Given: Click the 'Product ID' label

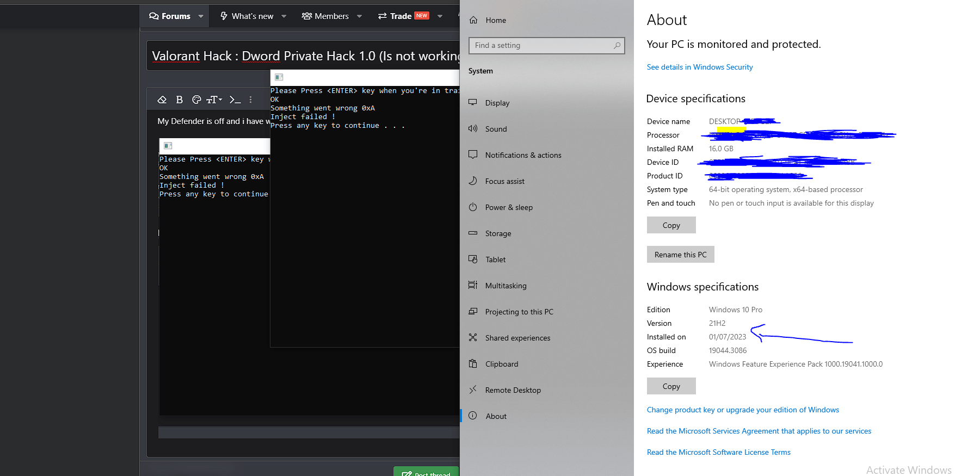Looking at the screenshot, I should click(664, 176).
